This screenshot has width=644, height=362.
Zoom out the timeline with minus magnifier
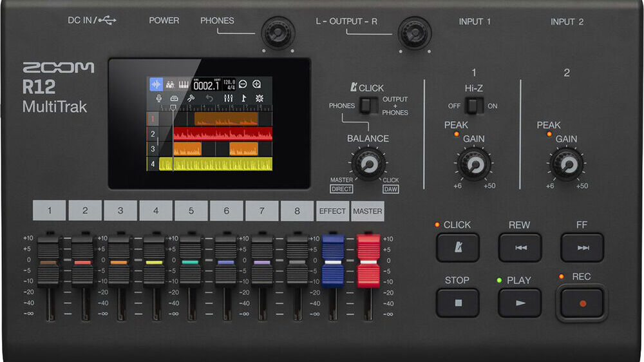243,84
